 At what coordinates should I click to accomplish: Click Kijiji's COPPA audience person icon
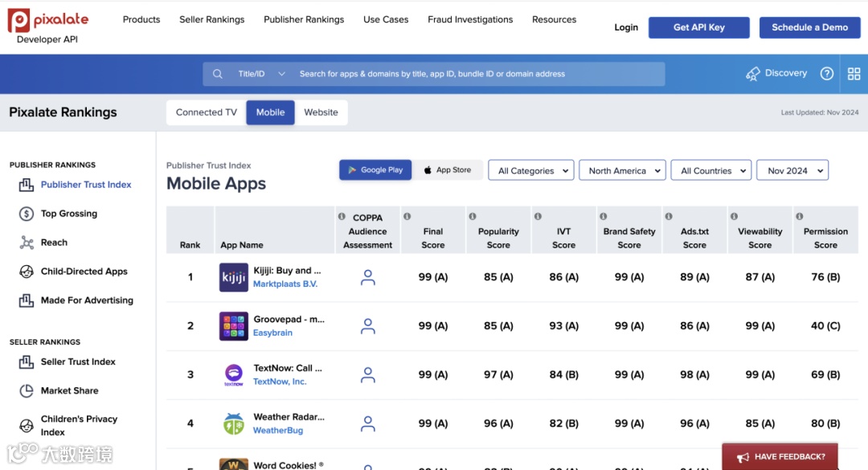point(368,277)
